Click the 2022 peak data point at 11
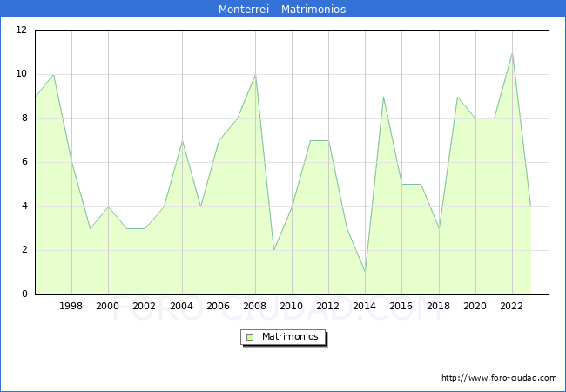The height and width of the screenshot is (392, 566). pos(512,53)
